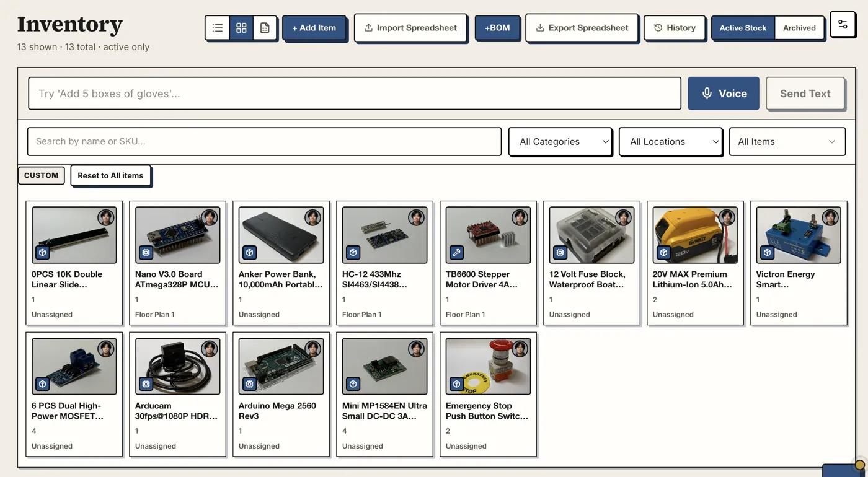Click box badge on 0PCS 10K Slide card
The width and height of the screenshot is (868, 477).
click(x=42, y=252)
